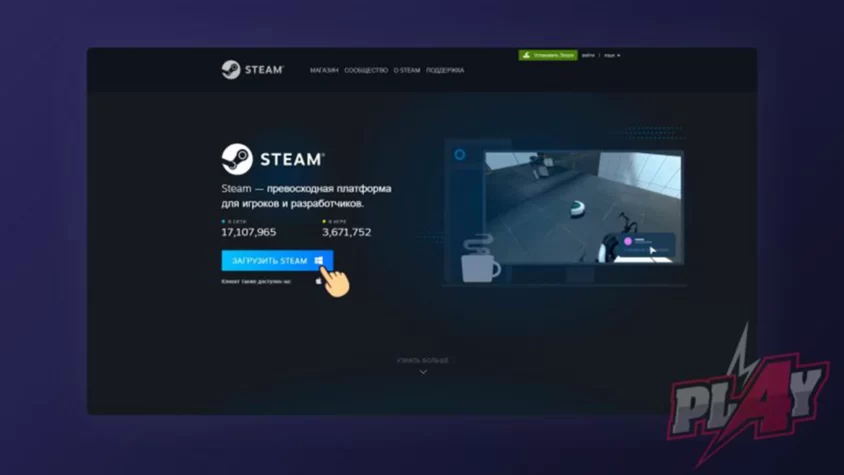The width and height of the screenshot is (844, 475).
Task: Open the СООБЩЕСТВО menu
Action: point(366,71)
